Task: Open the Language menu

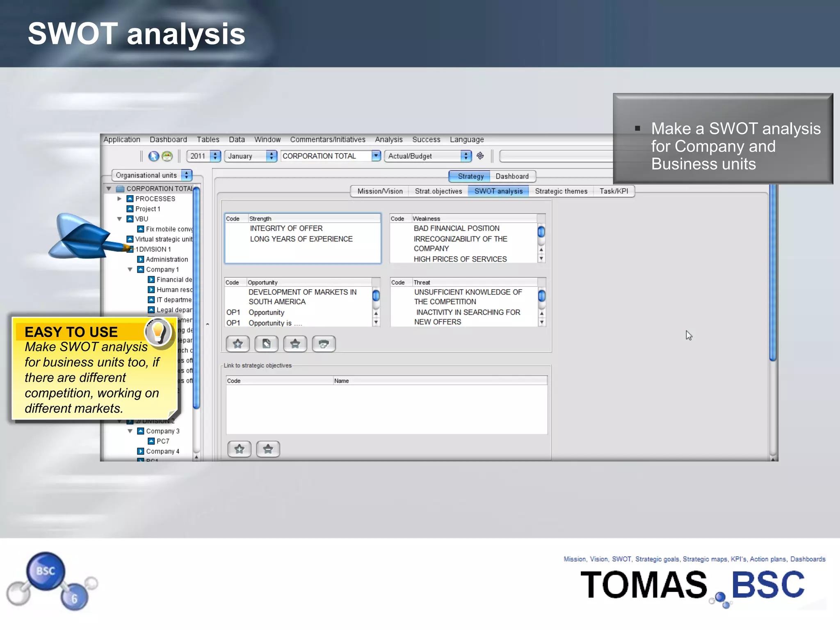Action: [x=467, y=139]
